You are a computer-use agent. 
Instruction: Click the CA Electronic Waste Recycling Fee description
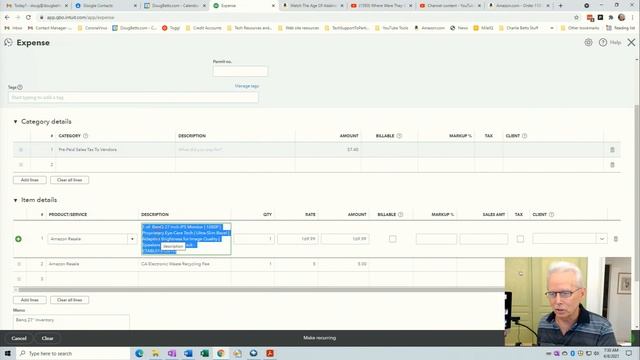coord(176,264)
